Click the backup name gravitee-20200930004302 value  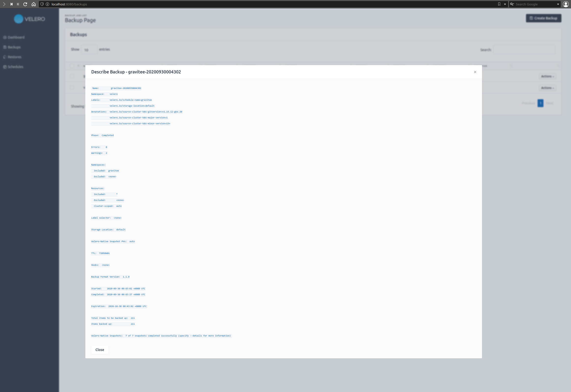(126, 88)
